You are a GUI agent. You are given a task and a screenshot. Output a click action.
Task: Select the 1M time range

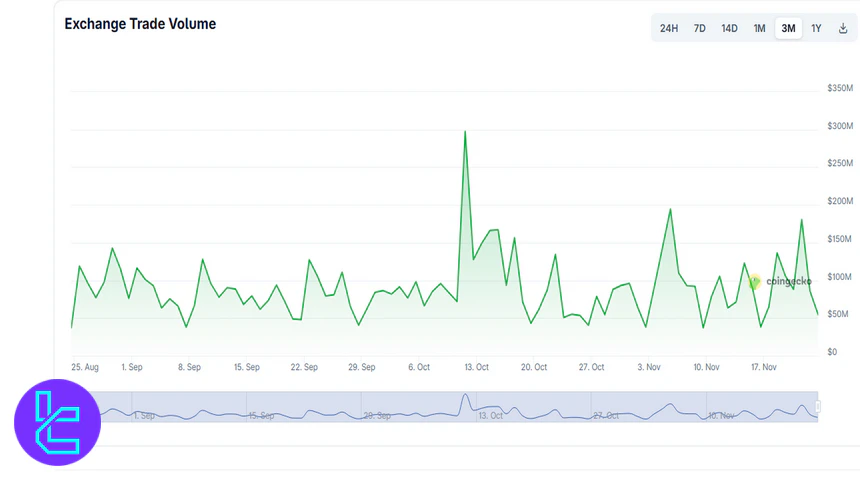759,29
